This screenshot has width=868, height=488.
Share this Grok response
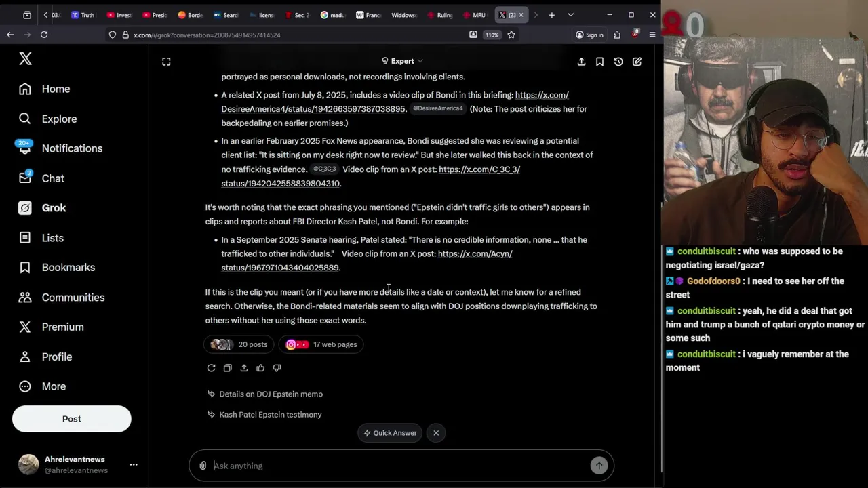[244, 368]
